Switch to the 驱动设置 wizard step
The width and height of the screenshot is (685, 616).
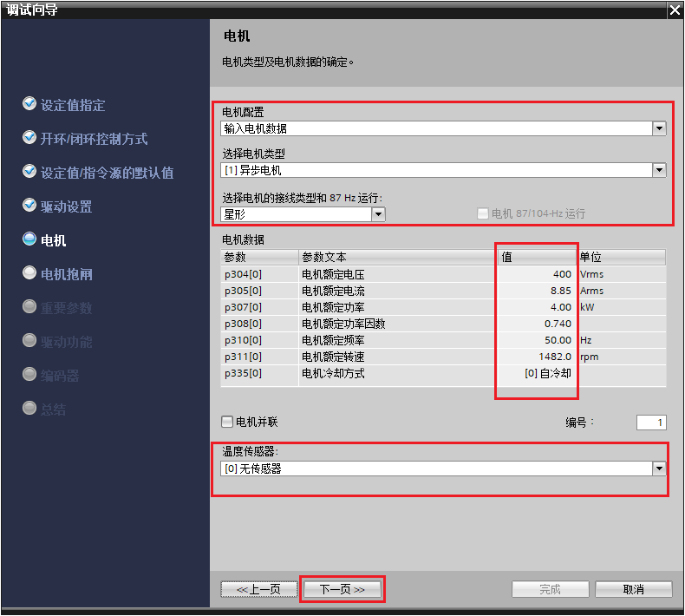tap(67, 206)
